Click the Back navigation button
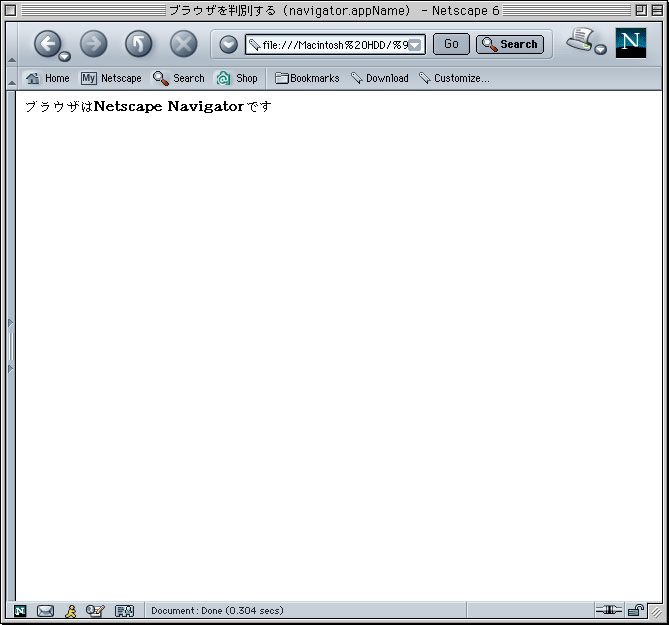The image size is (669, 625). click(x=48, y=43)
